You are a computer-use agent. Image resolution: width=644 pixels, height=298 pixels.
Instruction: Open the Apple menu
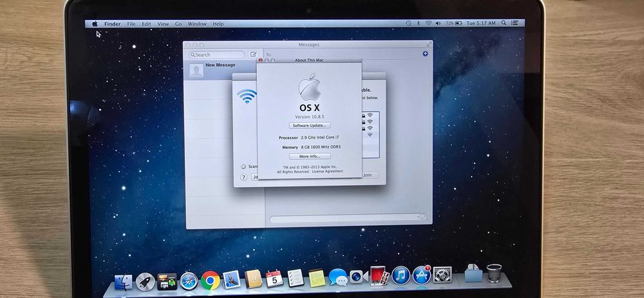point(95,24)
